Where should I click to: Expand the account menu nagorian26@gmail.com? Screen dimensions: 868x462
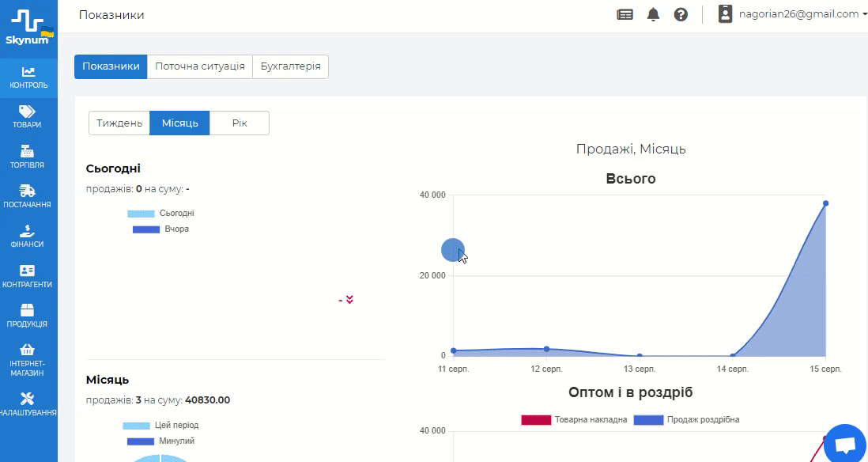tap(802, 14)
